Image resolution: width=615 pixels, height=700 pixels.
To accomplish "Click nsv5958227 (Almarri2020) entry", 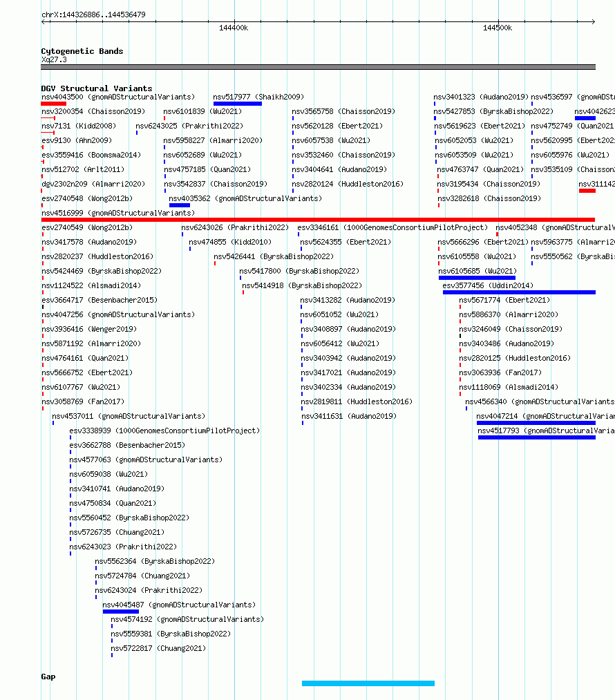I will pos(213,140).
